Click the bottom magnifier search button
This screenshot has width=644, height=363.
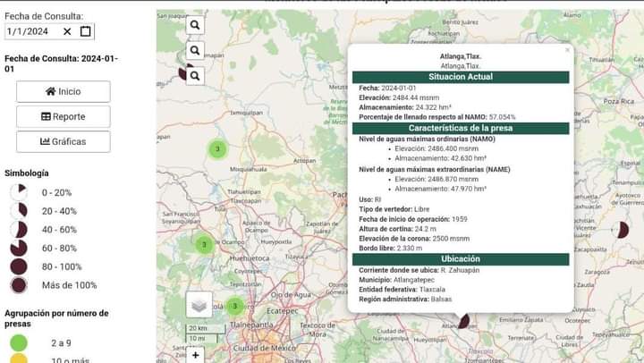click(195, 76)
